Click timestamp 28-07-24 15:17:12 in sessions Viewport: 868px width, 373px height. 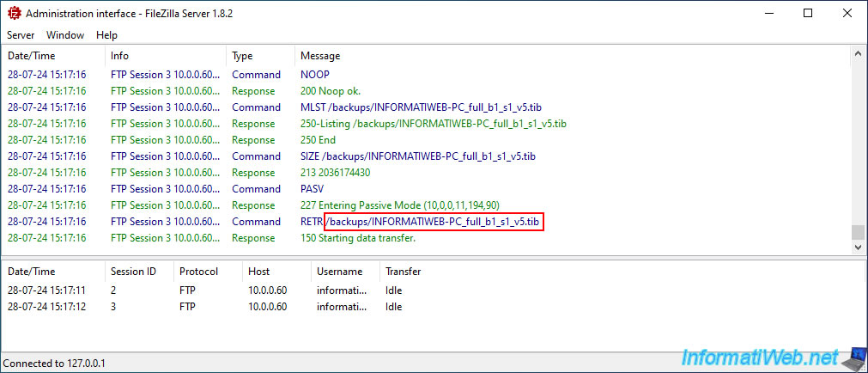click(47, 307)
